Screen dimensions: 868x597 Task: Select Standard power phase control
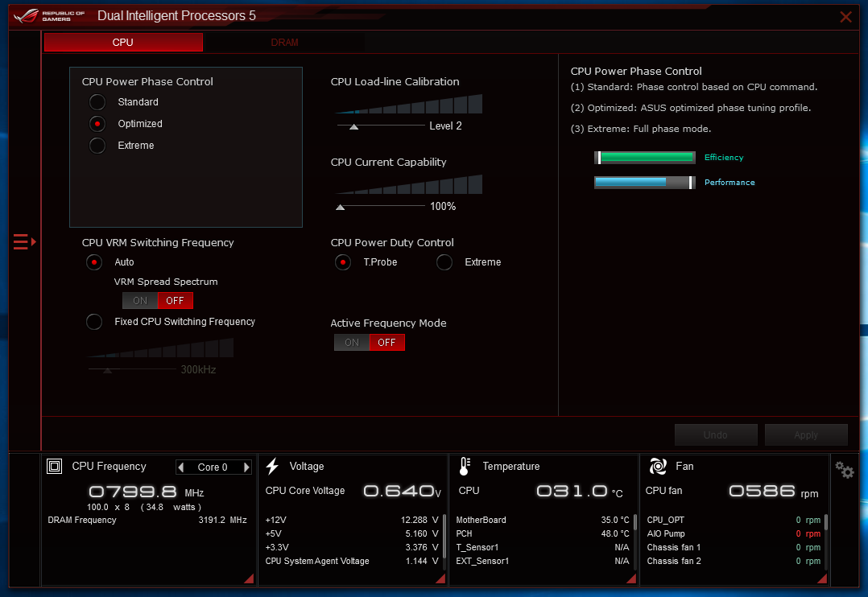click(x=97, y=102)
